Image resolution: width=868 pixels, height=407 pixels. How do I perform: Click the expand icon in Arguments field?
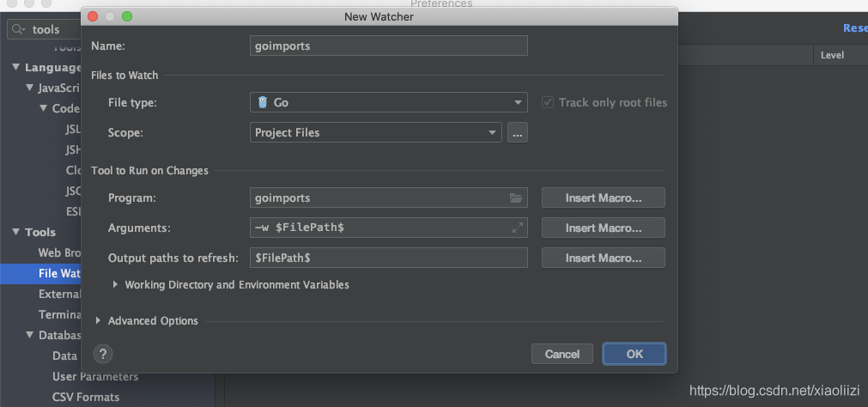517,228
